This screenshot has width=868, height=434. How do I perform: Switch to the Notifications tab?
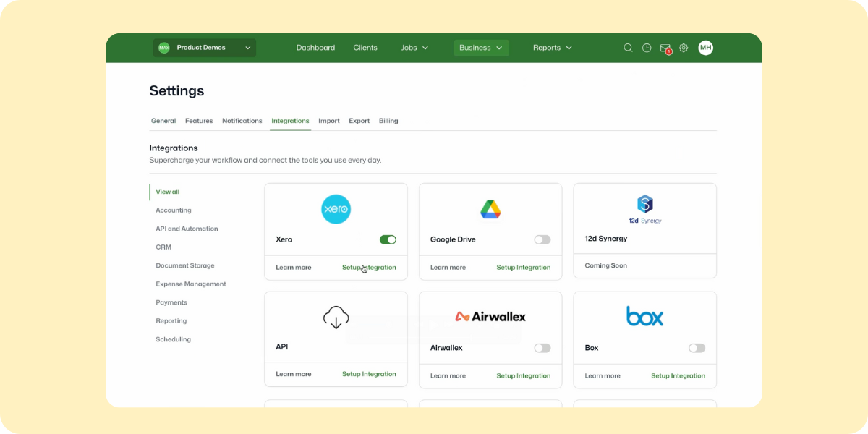tap(242, 121)
